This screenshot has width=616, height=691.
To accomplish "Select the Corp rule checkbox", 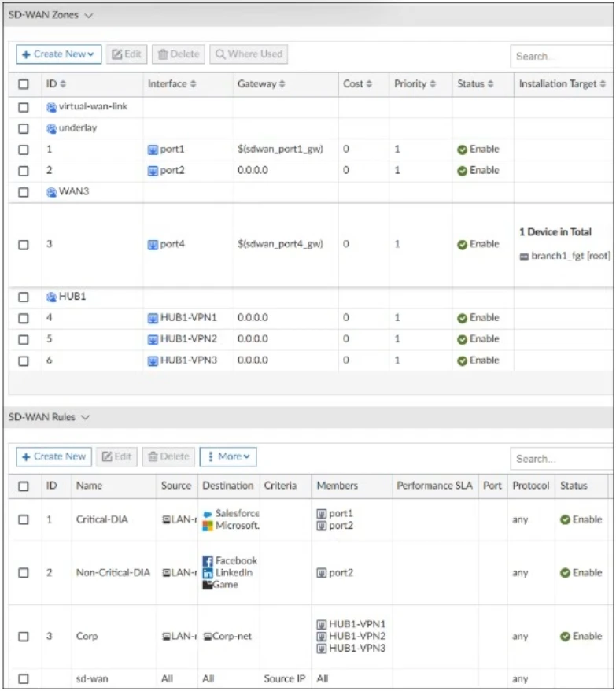I will coord(24,637).
